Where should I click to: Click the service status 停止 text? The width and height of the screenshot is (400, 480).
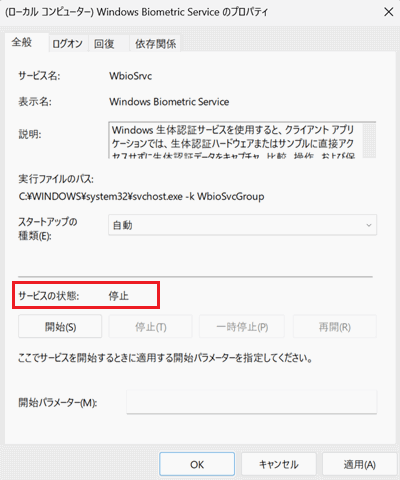click(x=118, y=296)
